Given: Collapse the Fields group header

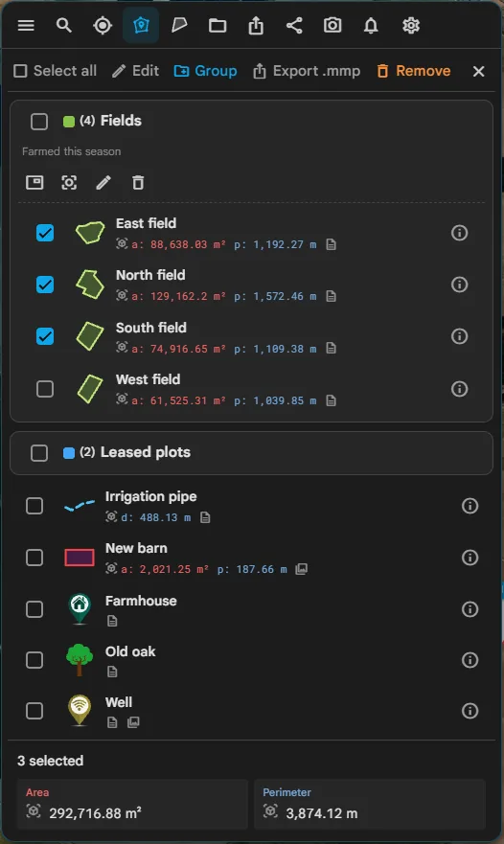Looking at the screenshot, I should tap(251, 121).
